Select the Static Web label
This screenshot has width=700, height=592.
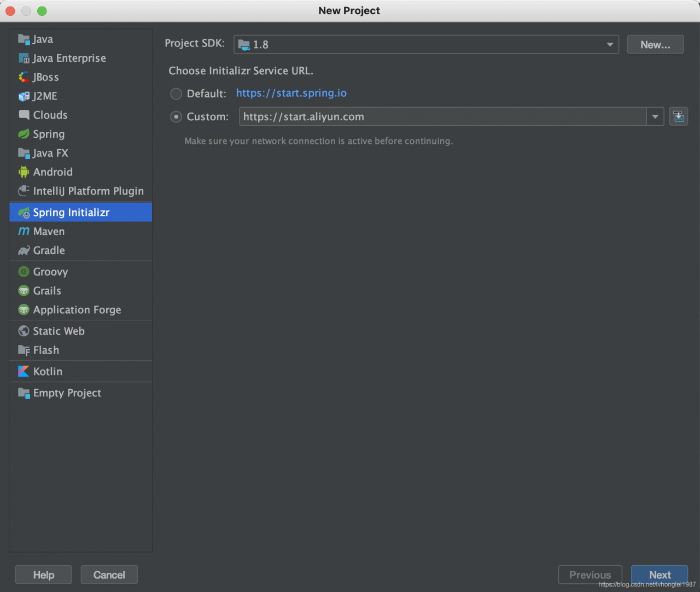(x=59, y=331)
